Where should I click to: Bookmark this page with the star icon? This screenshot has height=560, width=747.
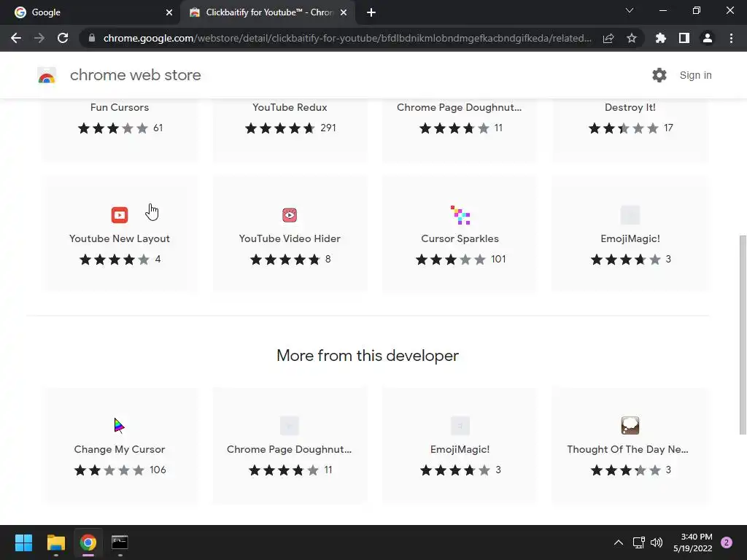632,38
